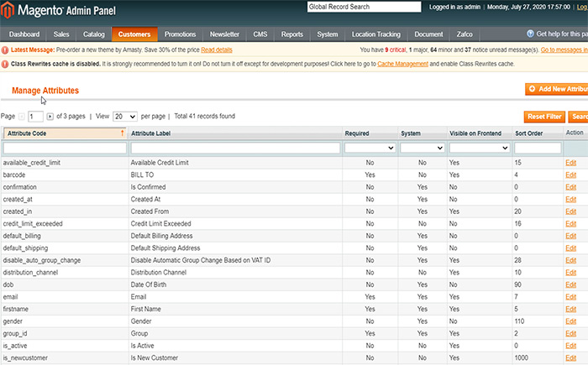Go to the next page arrow
This screenshot has width=588, height=365.
(50, 117)
